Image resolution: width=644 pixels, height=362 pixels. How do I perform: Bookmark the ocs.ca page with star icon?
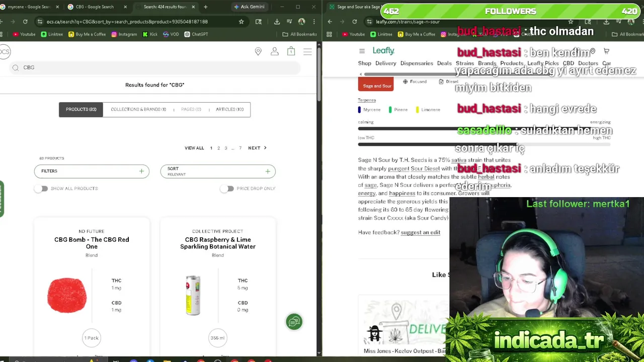[242, 22]
